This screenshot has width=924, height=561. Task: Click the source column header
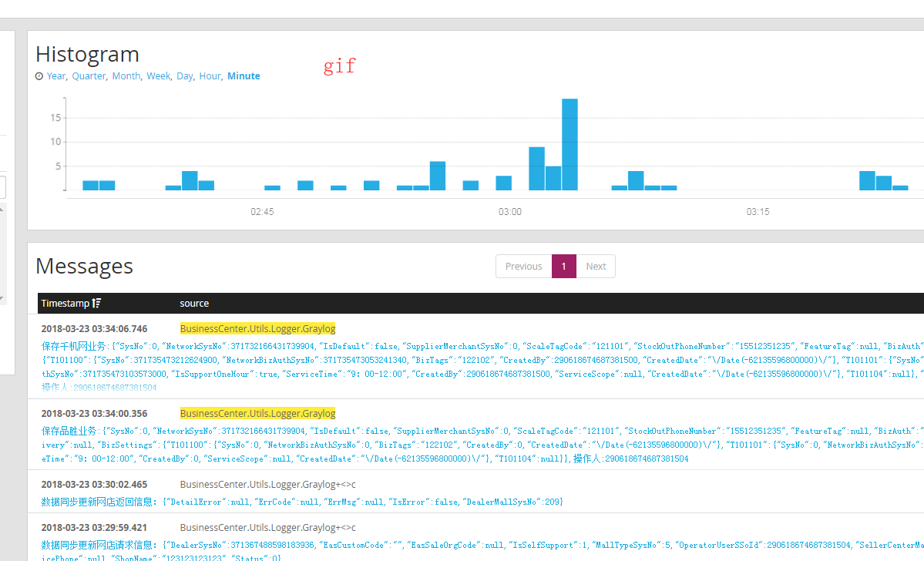pos(194,304)
